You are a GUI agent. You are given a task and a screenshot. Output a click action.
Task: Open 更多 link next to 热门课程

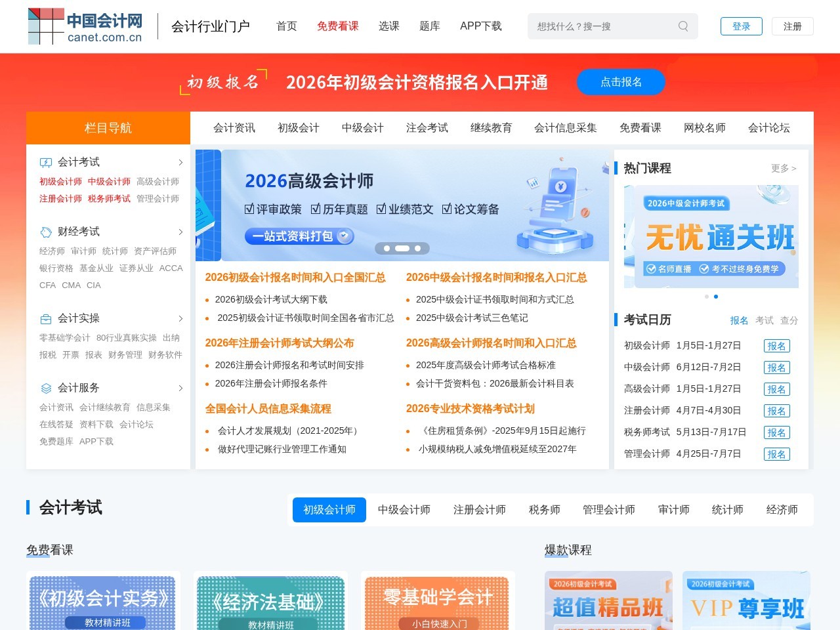pos(783,168)
